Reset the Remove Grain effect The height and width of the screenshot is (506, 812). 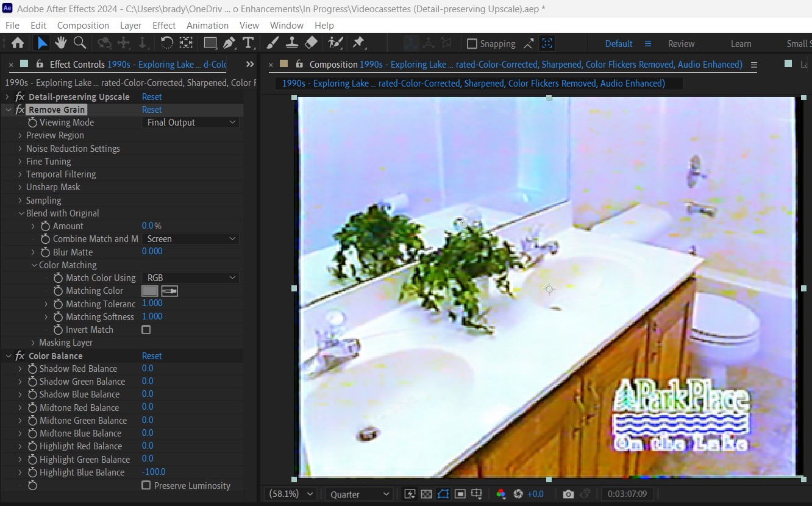[152, 110]
